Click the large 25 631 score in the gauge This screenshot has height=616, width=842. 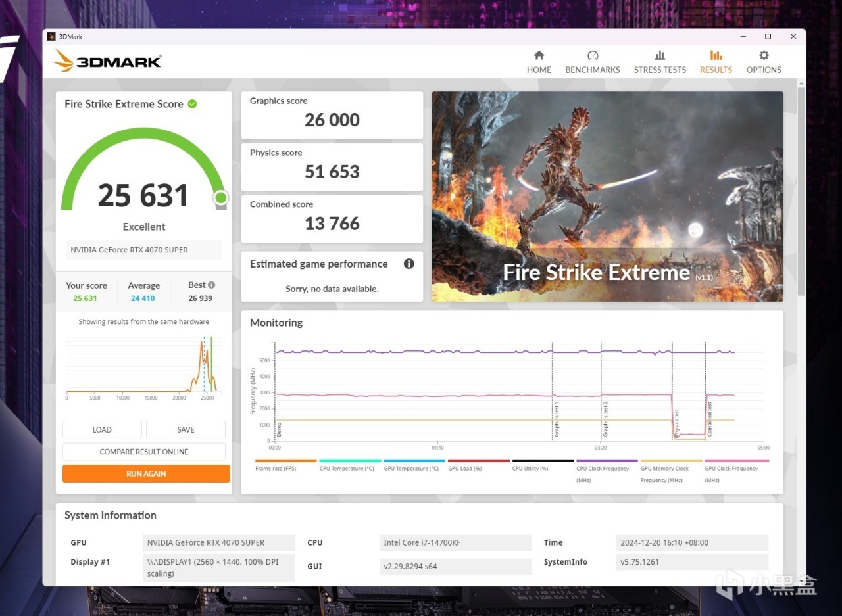click(x=143, y=195)
